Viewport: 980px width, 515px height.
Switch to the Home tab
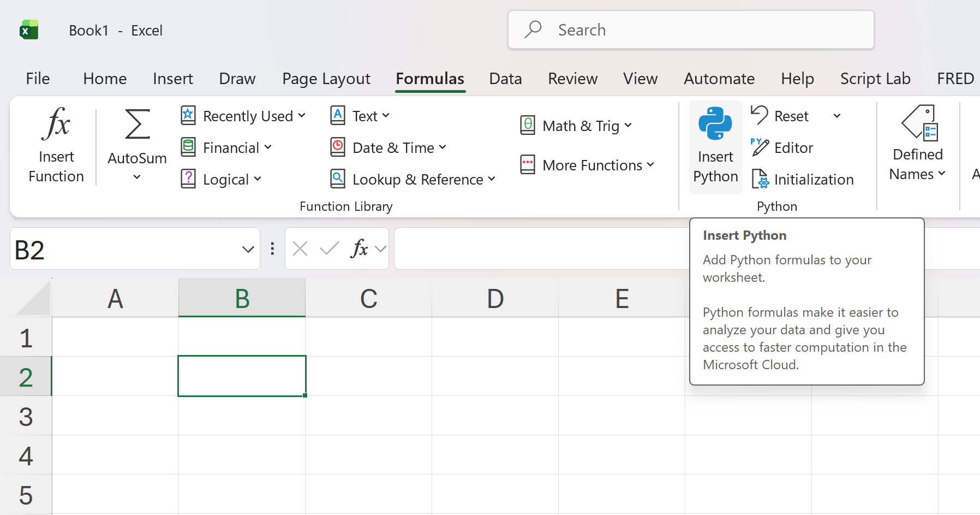coord(105,79)
